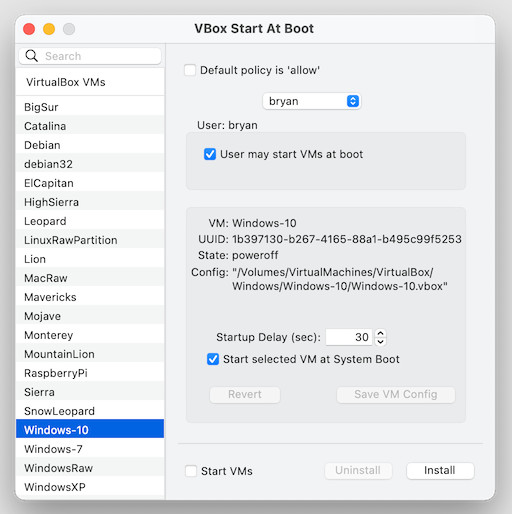Select BigSur in the VM list
Image resolution: width=512 pixels, height=514 pixels.
point(90,107)
